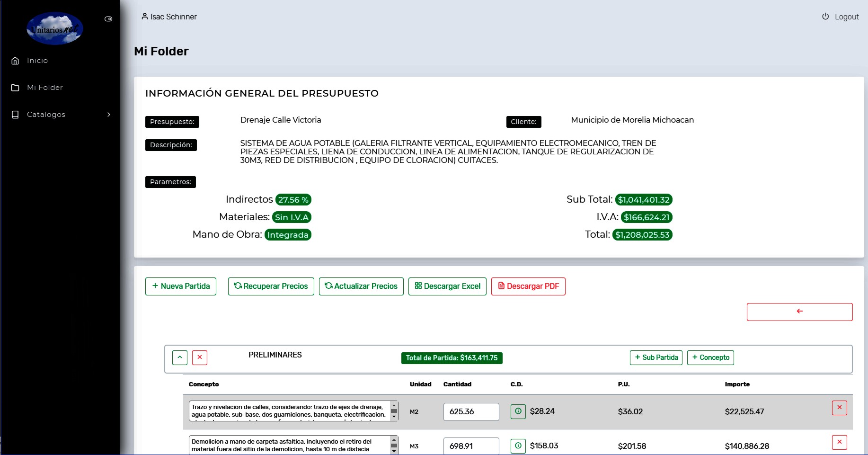Click the scroll-up arrow in the Demolicion description box
The height and width of the screenshot is (455, 868).
(x=394, y=439)
